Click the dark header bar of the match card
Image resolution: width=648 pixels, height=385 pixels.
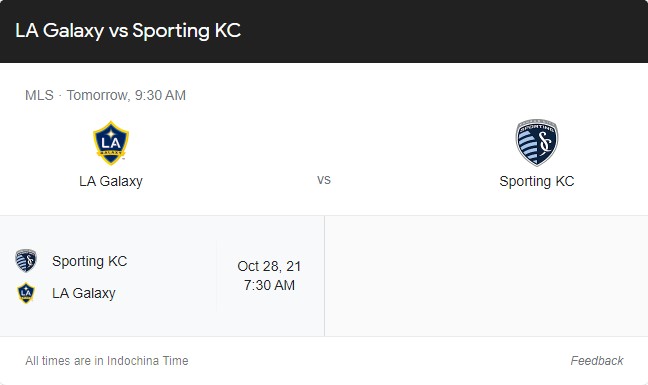click(324, 31)
